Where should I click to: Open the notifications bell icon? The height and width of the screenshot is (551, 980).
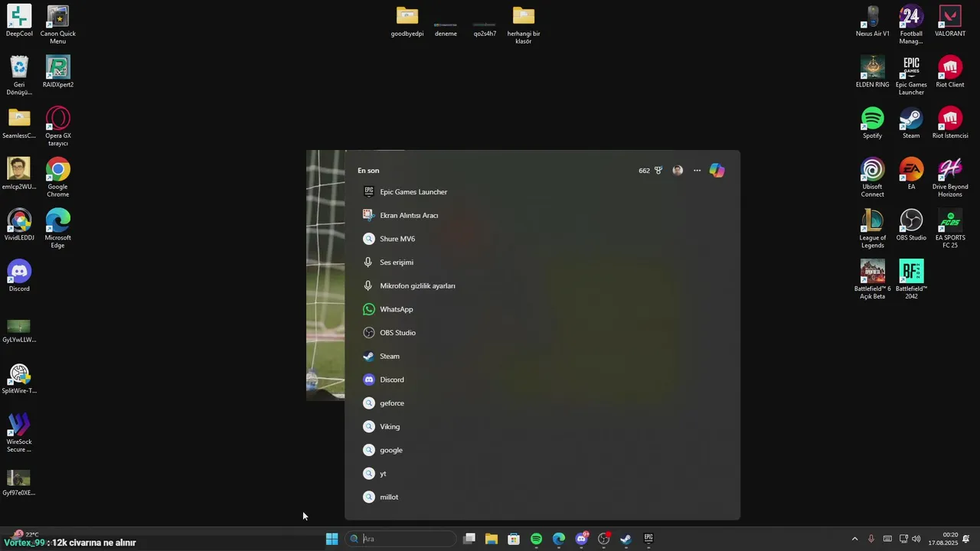click(966, 539)
